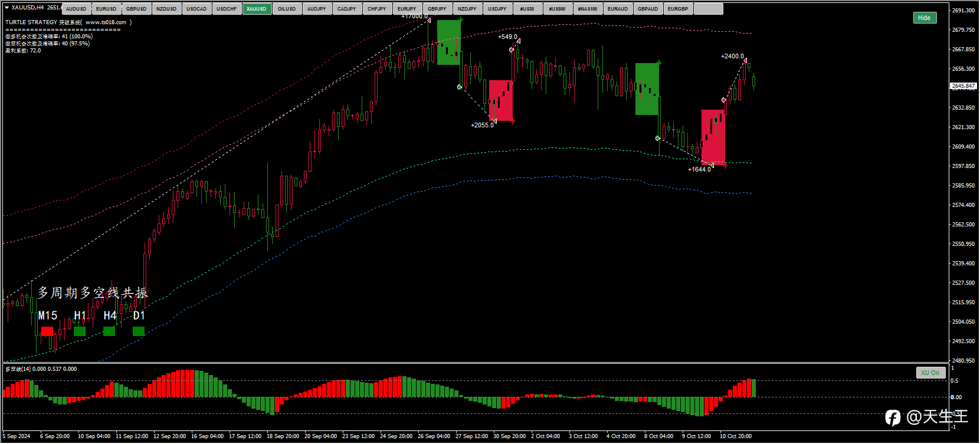The height and width of the screenshot is (444, 980).
Task: Select the CADJPY symbol button
Action: [347, 9]
